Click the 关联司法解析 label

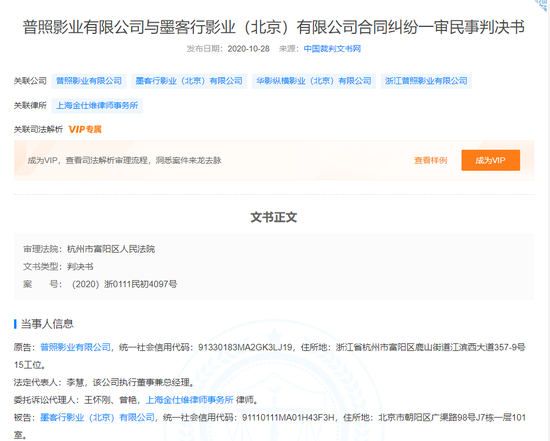[x=38, y=129]
